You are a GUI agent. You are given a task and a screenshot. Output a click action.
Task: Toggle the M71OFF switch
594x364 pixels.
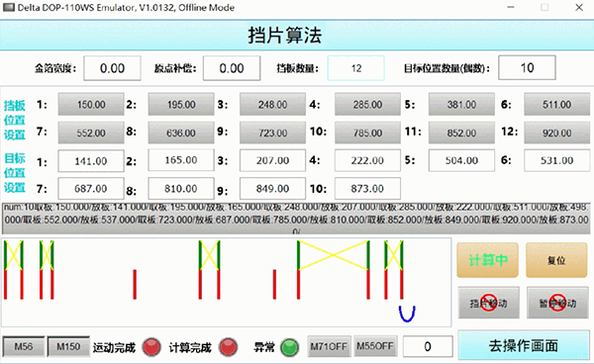329,346
